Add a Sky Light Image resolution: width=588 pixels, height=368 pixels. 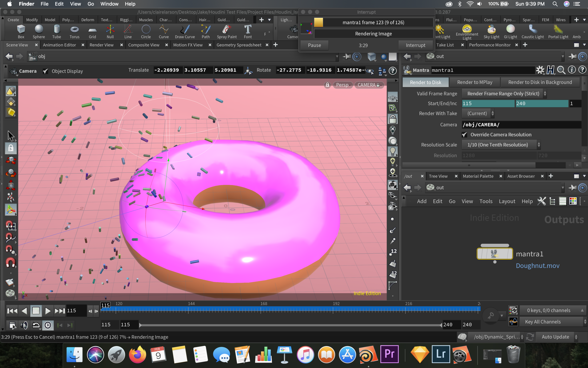tap(491, 32)
